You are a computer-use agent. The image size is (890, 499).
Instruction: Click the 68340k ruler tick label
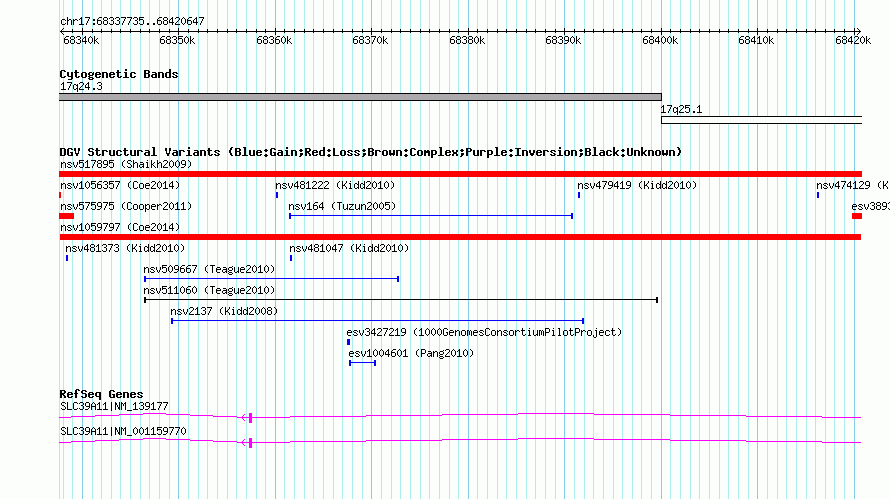pyautogui.click(x=81, y=40)
